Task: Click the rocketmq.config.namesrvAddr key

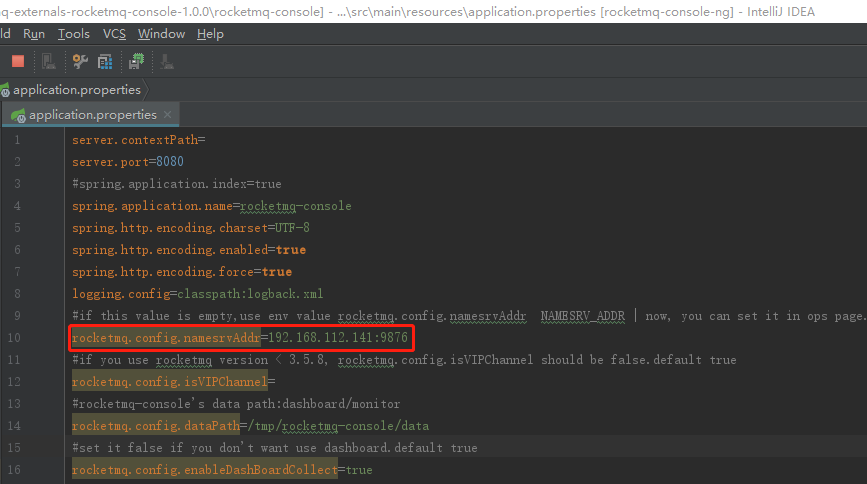Action: pyautogui.click(x=166, y=337)
